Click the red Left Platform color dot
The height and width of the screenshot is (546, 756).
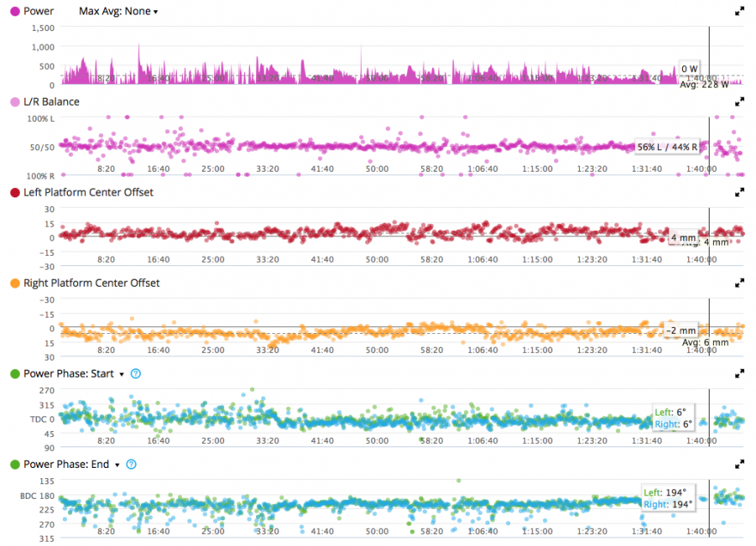click(15, 192)
